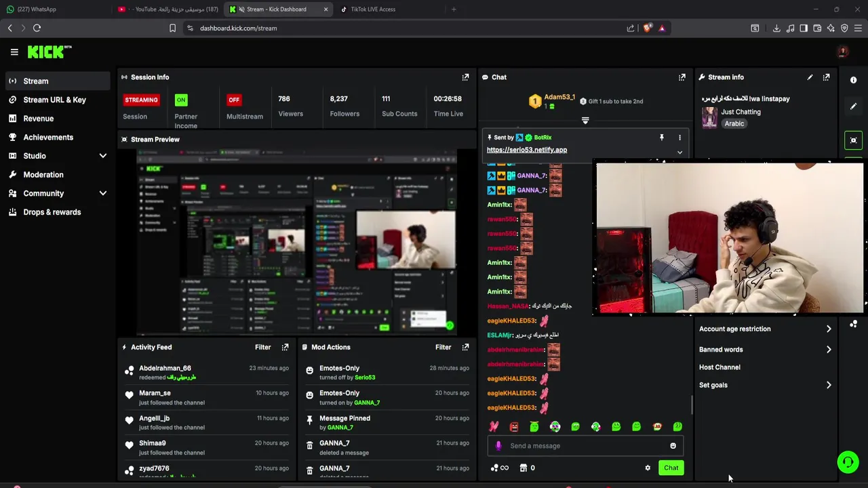The image size is (868, 488).
Task: Click the channel points infinity icon
Action: click(x=500, y=468)
